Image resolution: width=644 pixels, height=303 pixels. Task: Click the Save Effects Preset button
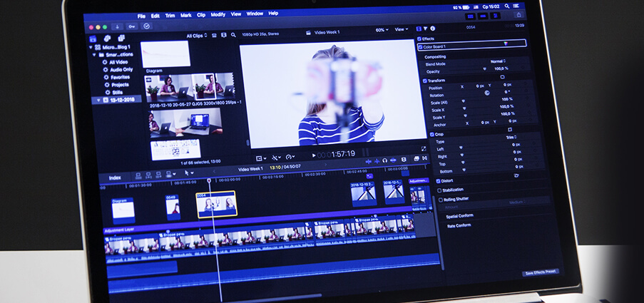pyautogui.click(x=540, y=272)
